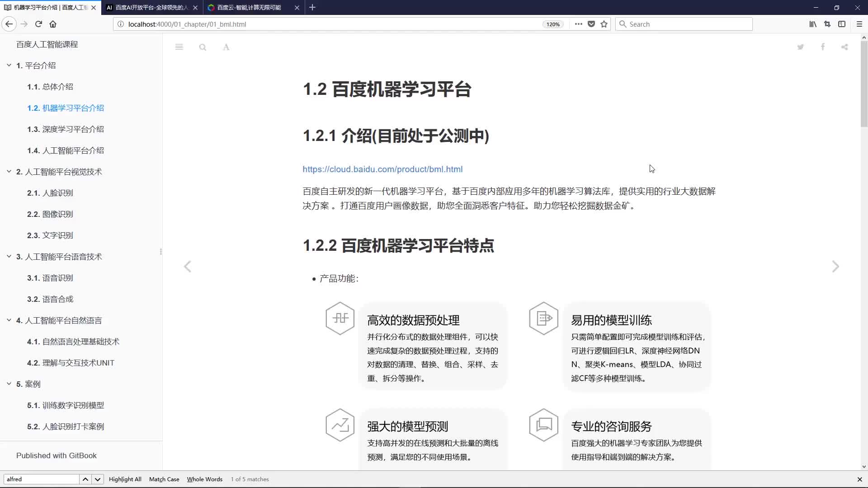Jump to previous find match
The height and width of the screenshot is (488, 868).
85,479
